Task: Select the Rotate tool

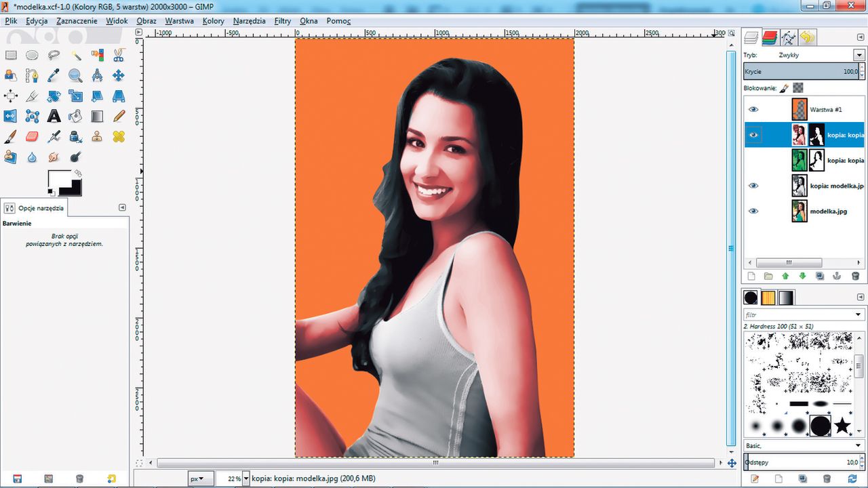Action: [54, 96]
